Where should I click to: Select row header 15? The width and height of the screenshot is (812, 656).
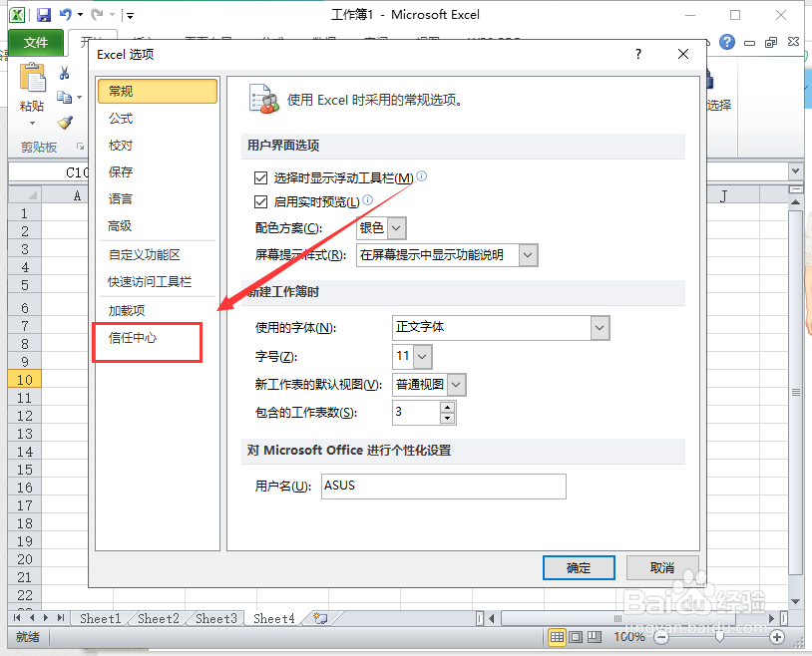click(24, 470)
